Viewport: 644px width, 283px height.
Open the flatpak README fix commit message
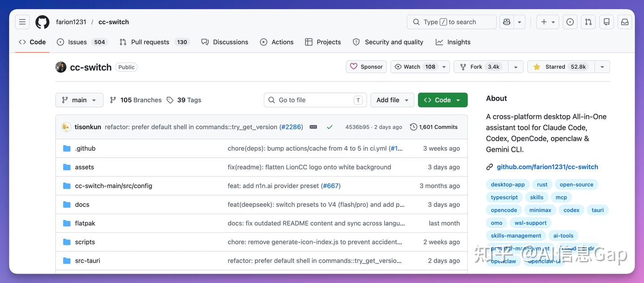pyautogui.click(x=316, y=223)
